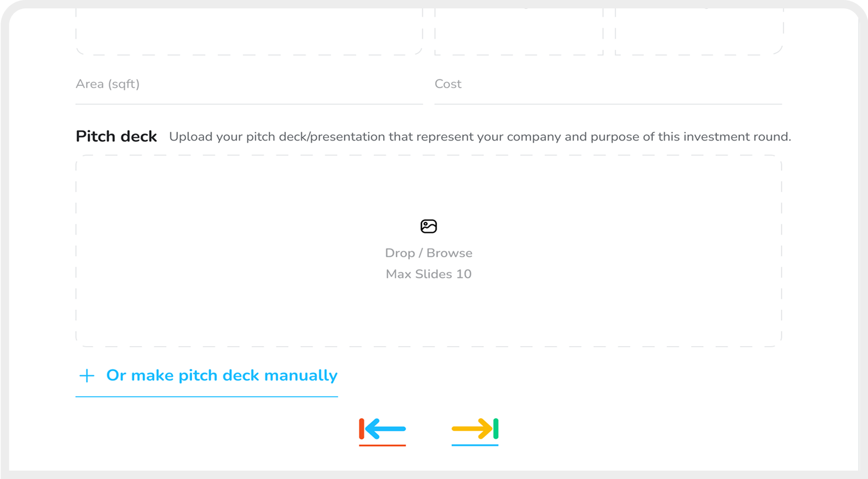Viewport: 868px width, 479px height.
Task: Click the plus icon beside manual pitch deck
Action: (x=87, y=376)
